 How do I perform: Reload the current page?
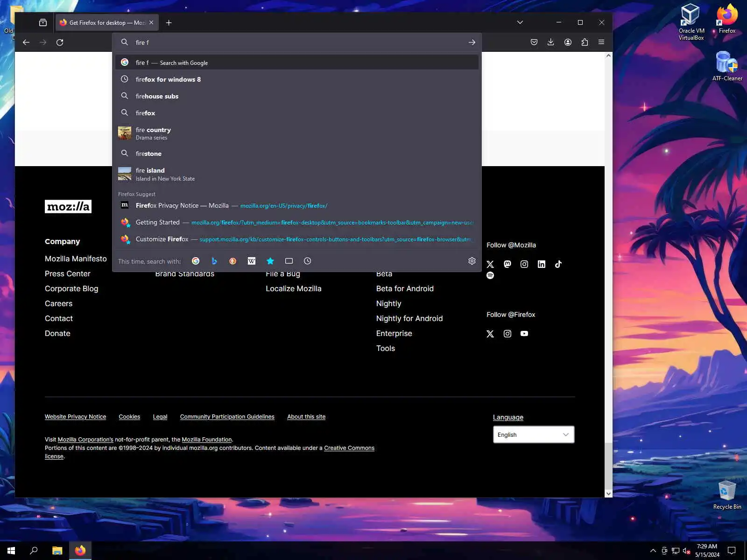60,42
